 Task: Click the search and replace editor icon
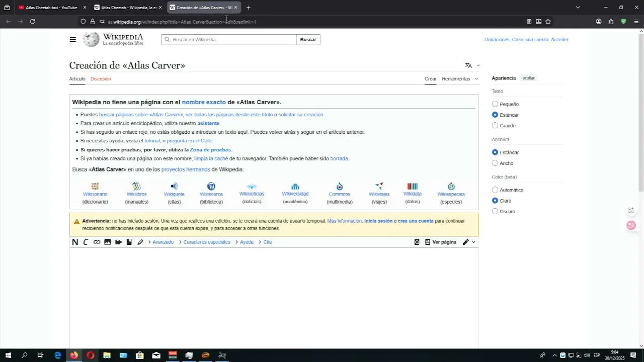(x=417, y=242)
